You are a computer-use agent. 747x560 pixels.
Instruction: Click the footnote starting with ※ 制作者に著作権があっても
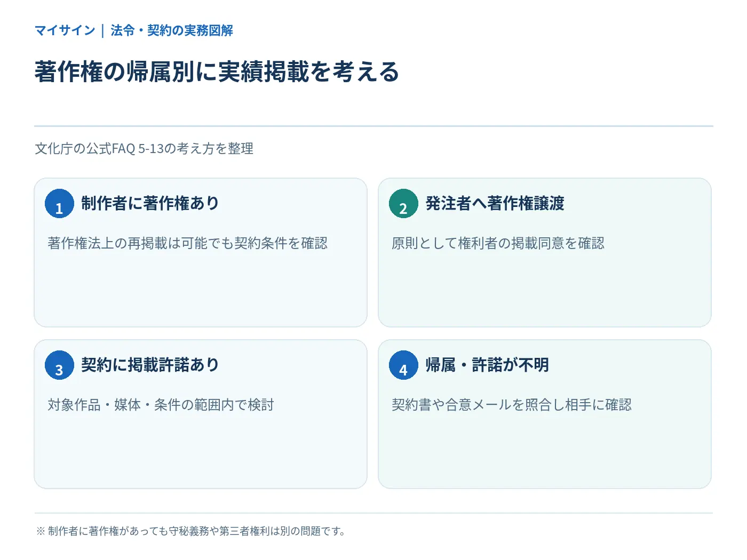pyautogui.click(x=191, y=531)
